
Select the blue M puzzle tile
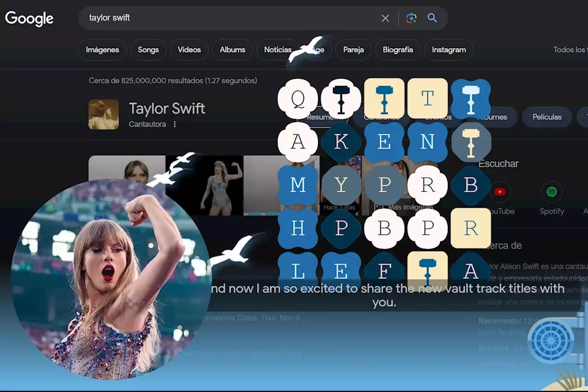[298, 185]
